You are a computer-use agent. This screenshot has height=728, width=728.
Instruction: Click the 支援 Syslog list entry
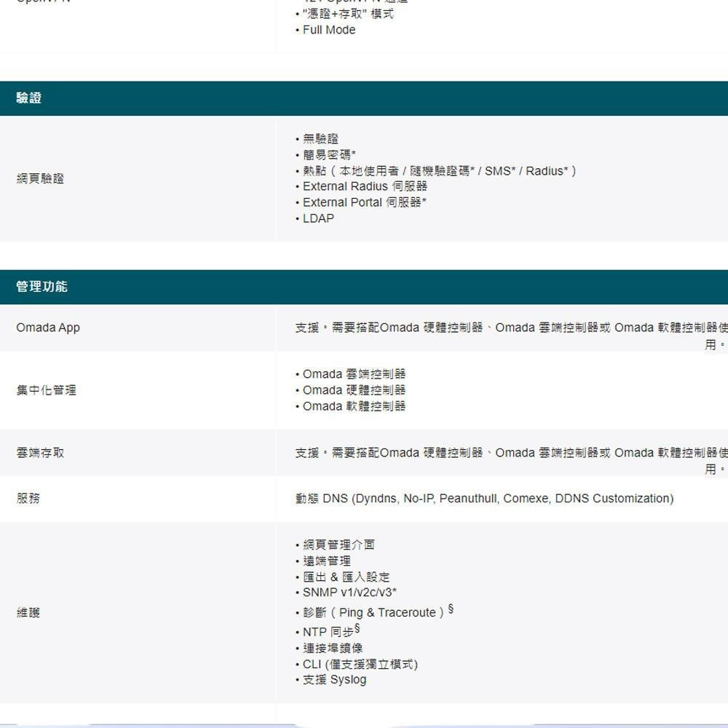pos(335,679)
